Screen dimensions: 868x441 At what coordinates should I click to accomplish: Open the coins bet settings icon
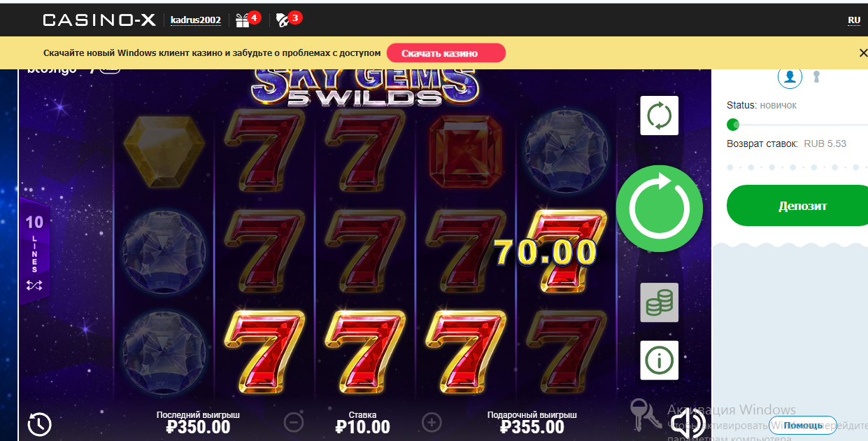click(659, 303)
